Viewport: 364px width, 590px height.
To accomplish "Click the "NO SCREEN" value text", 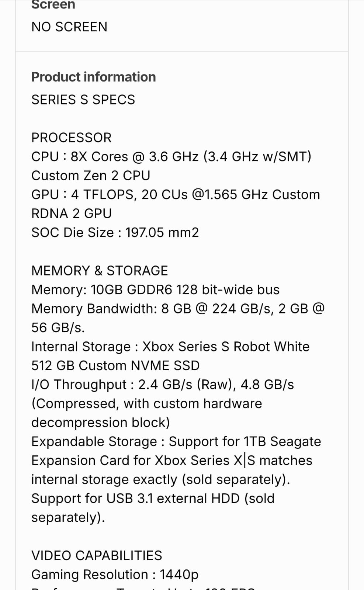I will [x=69, y=27].
